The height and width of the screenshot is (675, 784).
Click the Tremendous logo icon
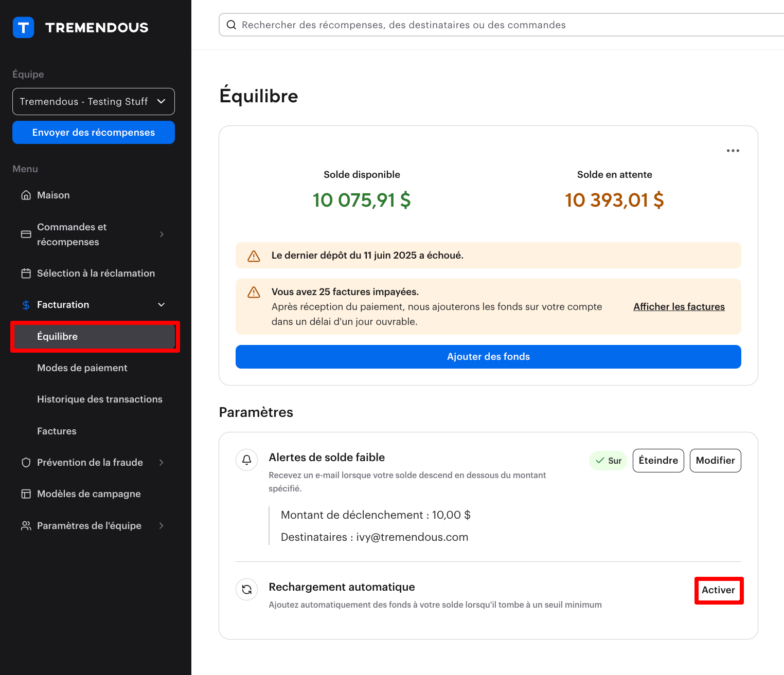point(23,28)
